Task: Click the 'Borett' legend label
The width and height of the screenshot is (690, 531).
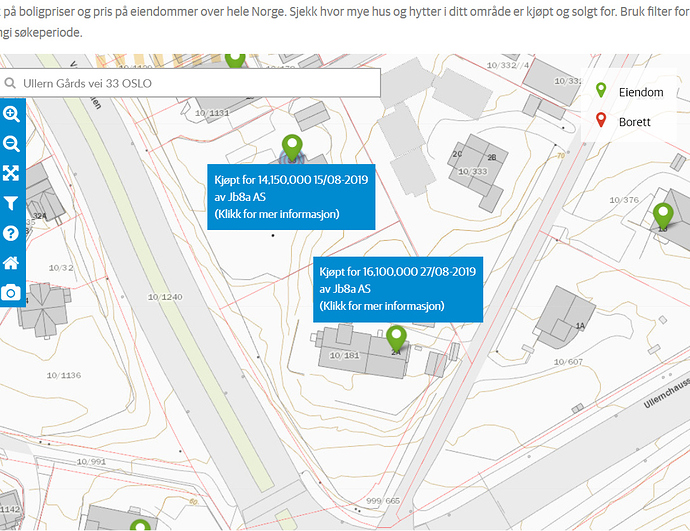Action: click(634, 122)
